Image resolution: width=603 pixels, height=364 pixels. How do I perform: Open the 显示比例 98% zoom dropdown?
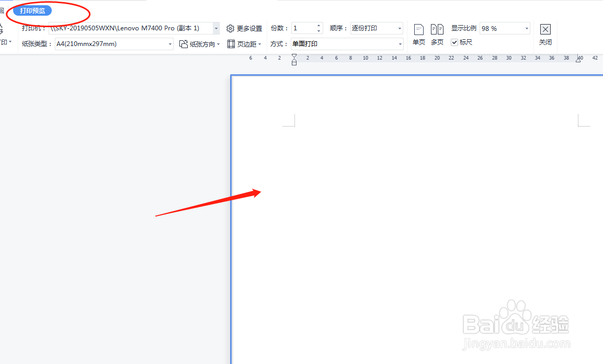coord(526,28)
